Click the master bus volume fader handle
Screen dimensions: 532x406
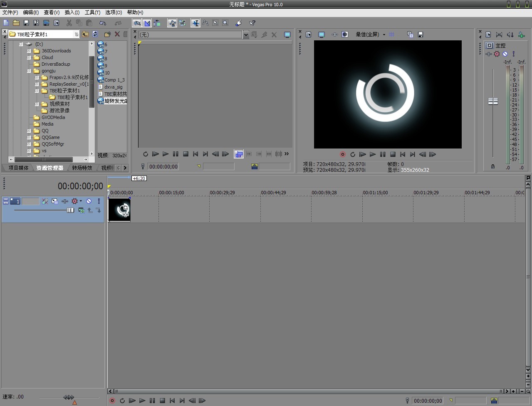tap(493, 101)
